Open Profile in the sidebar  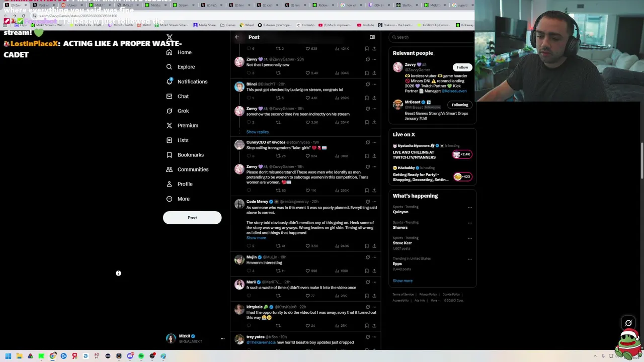click(180, 184)
